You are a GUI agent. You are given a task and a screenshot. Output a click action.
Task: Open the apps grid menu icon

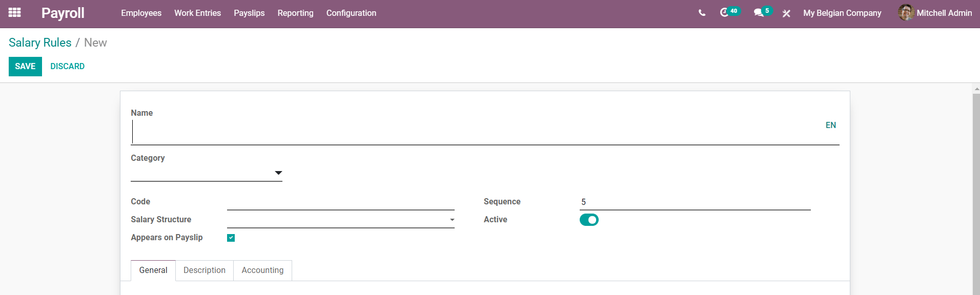(15, 13)
